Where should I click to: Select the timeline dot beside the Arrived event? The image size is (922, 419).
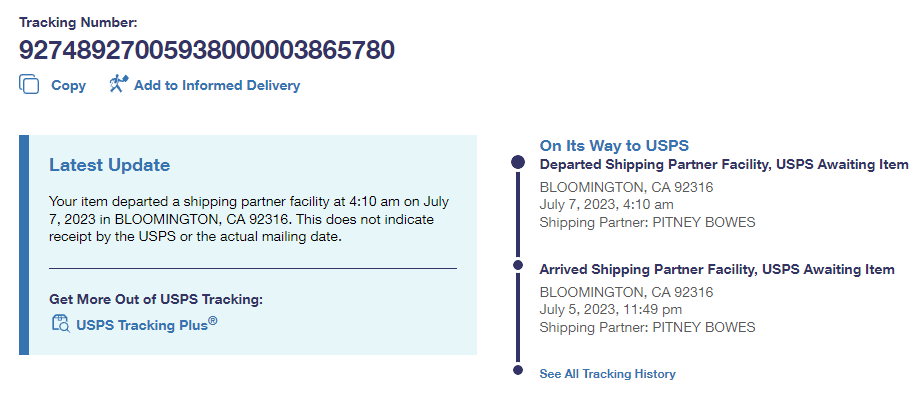(x=517, y=266)
